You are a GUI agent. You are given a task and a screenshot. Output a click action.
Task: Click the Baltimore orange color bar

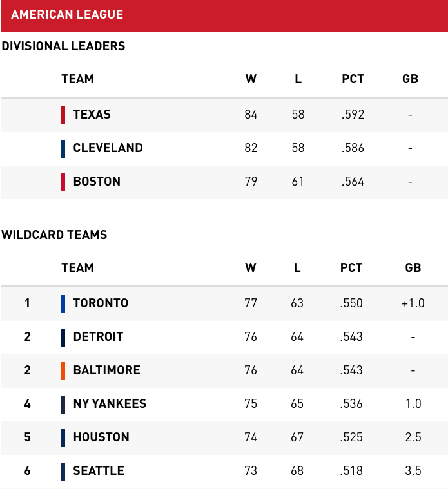pos(63,371)
